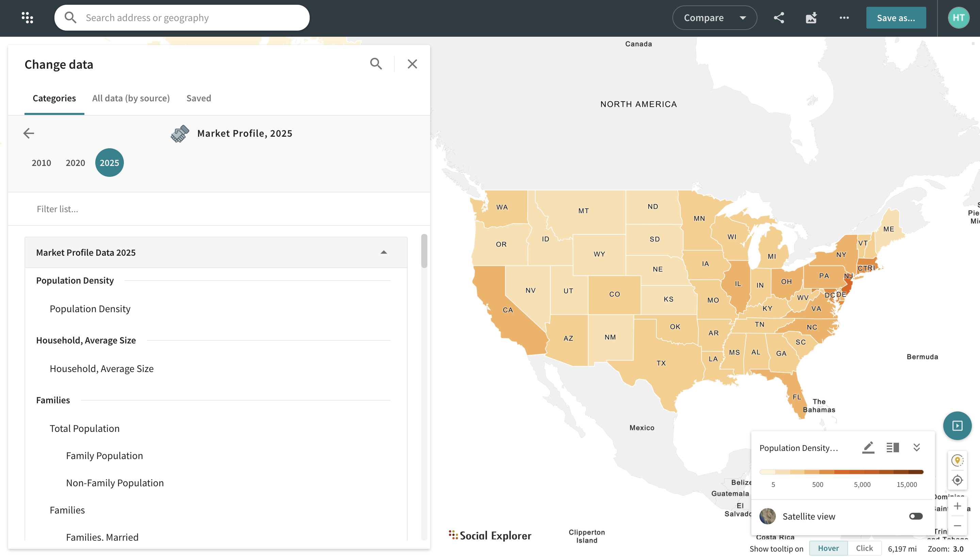Click the location pin icon on map
This screenshot has height=557, width=980.
click(x=958, y=460)
